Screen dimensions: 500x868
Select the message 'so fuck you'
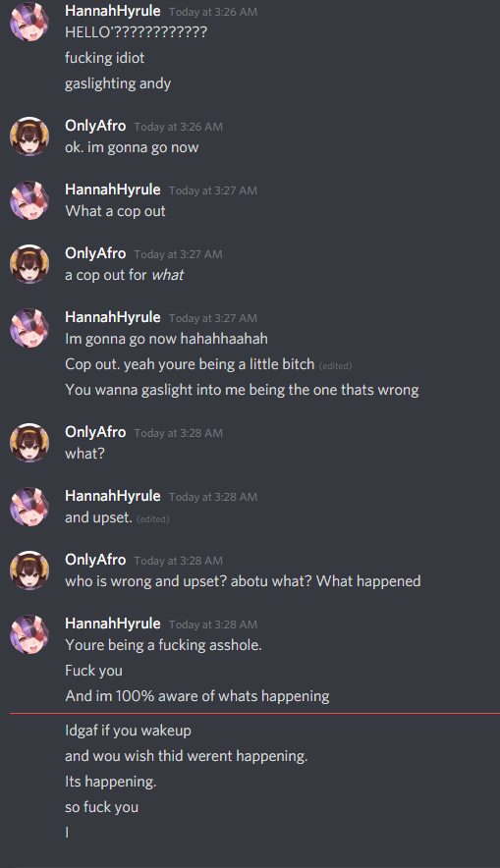(x=102, y=807)
